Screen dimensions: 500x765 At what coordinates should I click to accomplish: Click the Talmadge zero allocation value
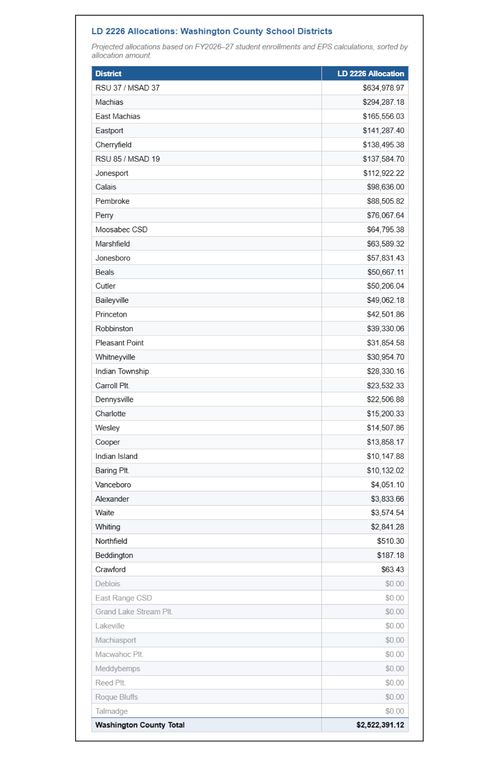(395, 711)
